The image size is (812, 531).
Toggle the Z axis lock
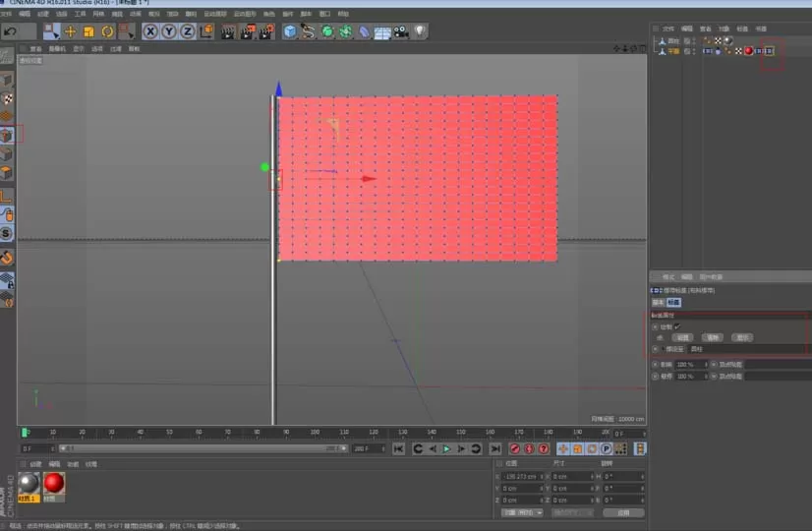[x=188, y=32]
